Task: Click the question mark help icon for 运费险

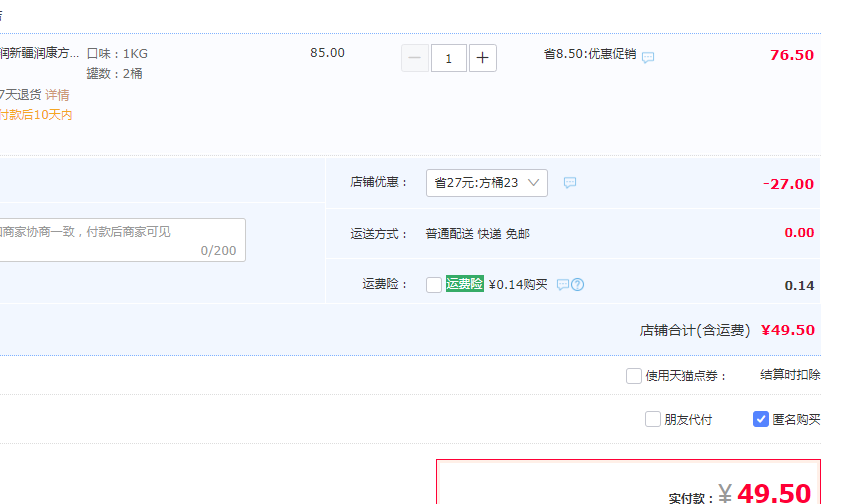Action: 578,285
